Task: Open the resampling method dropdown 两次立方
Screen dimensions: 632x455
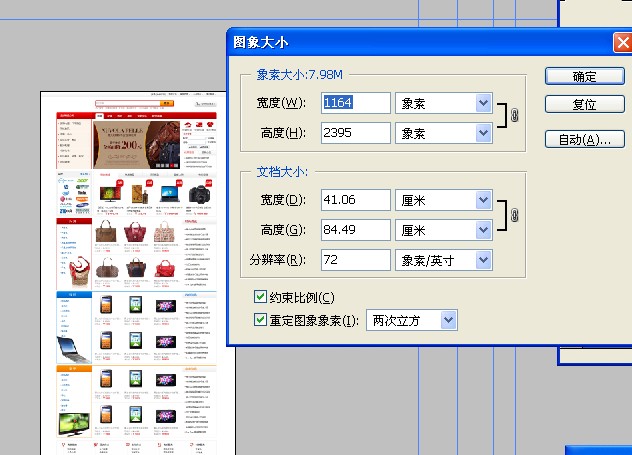Action: click(412, 320)
